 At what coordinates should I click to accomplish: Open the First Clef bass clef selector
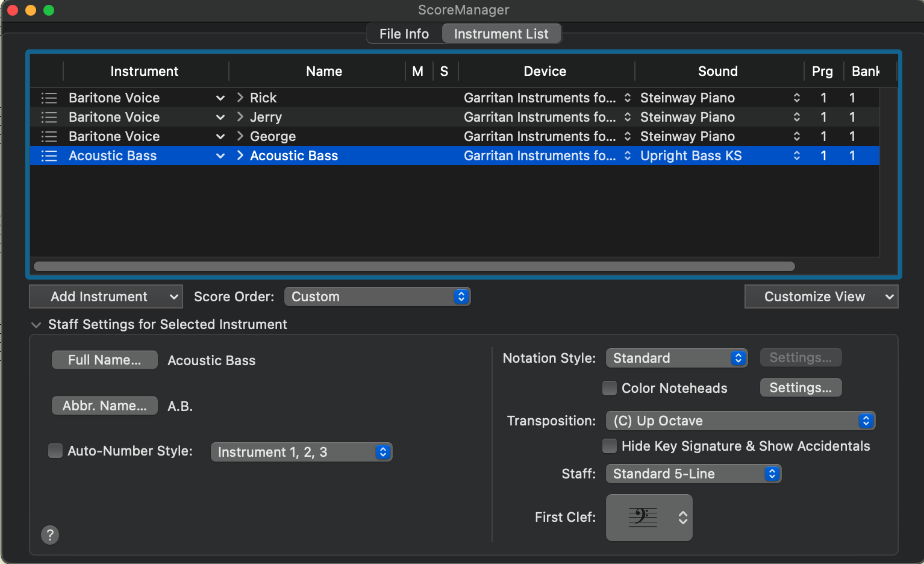point(649,517)
